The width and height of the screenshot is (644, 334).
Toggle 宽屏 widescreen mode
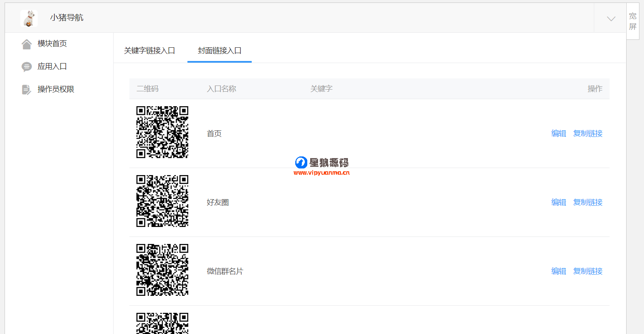tap(632, 21)
